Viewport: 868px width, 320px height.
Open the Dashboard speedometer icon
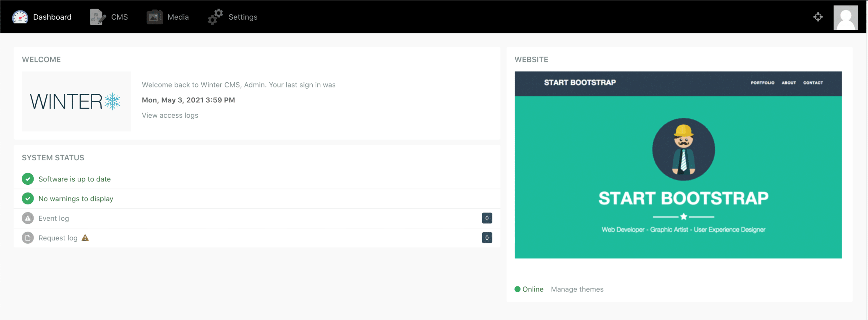coord(20,17)
